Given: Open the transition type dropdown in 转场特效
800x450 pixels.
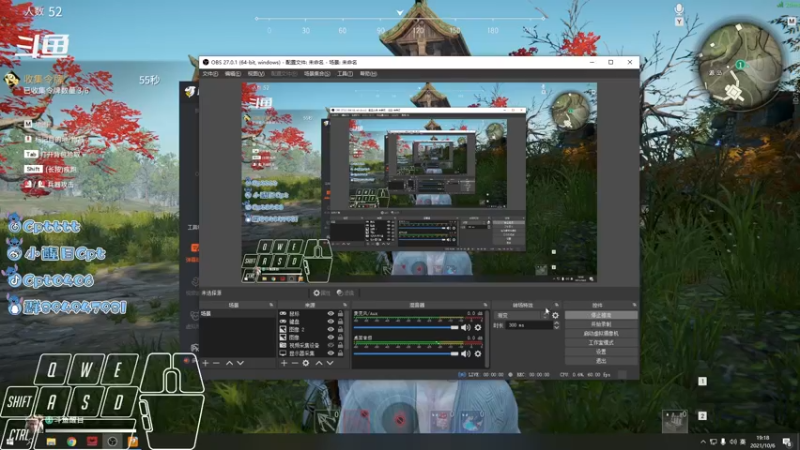Looking at the screenshot, I should tap(520, 315).
